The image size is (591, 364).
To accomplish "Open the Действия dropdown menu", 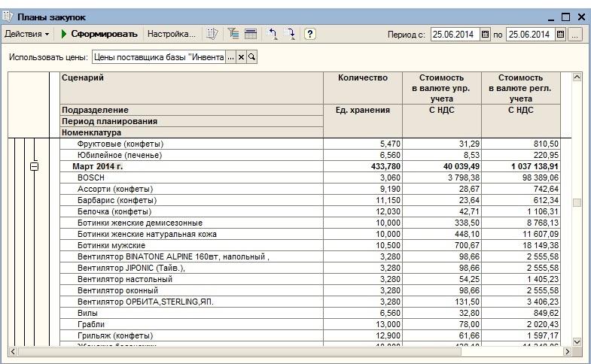I will (x=27, y=34).
